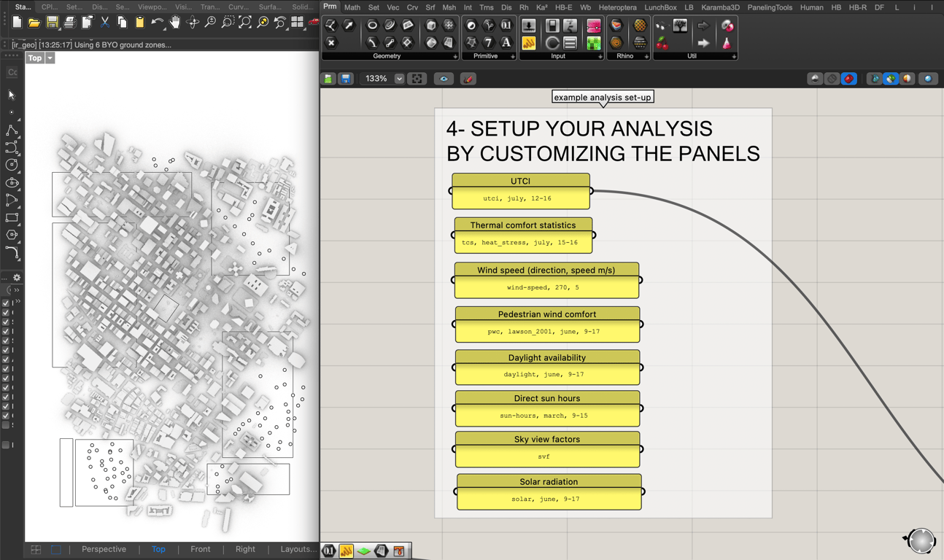Viewport: 944px width, 560px height.
Task: Choose the Zoom Window tool
Action: pos(228,23)
